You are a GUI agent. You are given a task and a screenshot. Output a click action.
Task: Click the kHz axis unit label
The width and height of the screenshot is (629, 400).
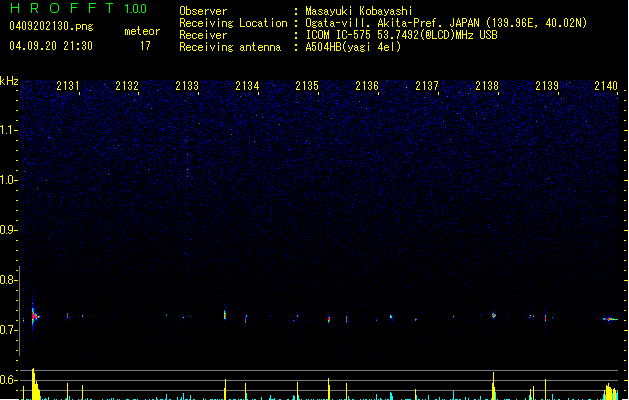coord(9,81)
